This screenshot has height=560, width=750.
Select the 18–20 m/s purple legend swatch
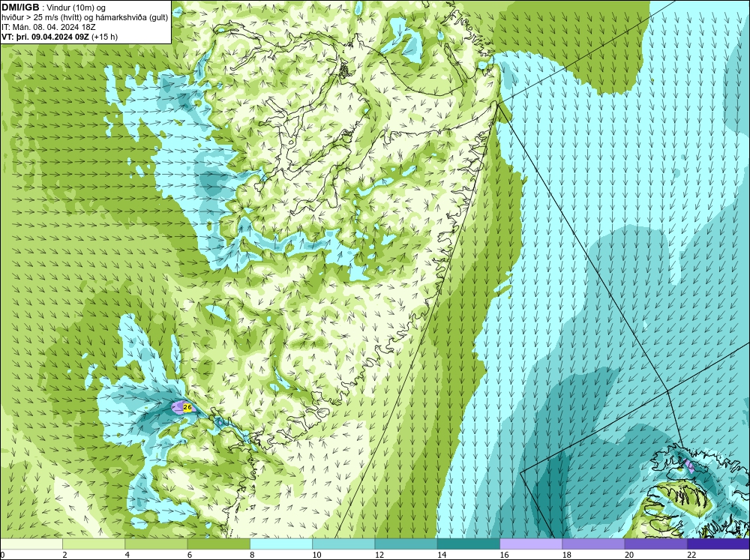(x=593, y=544)
